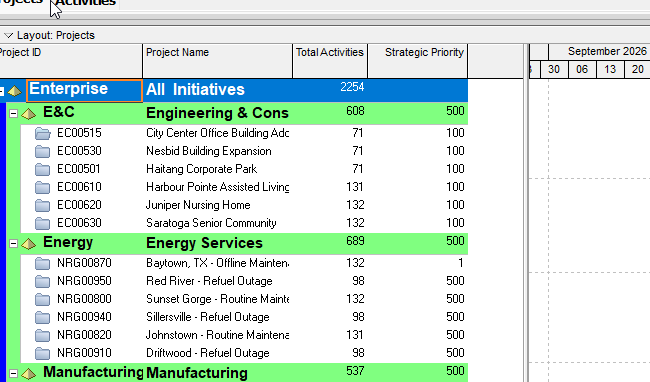Select project ID EC00515
The width and height of the screenshot is (650, 382).
79,133
